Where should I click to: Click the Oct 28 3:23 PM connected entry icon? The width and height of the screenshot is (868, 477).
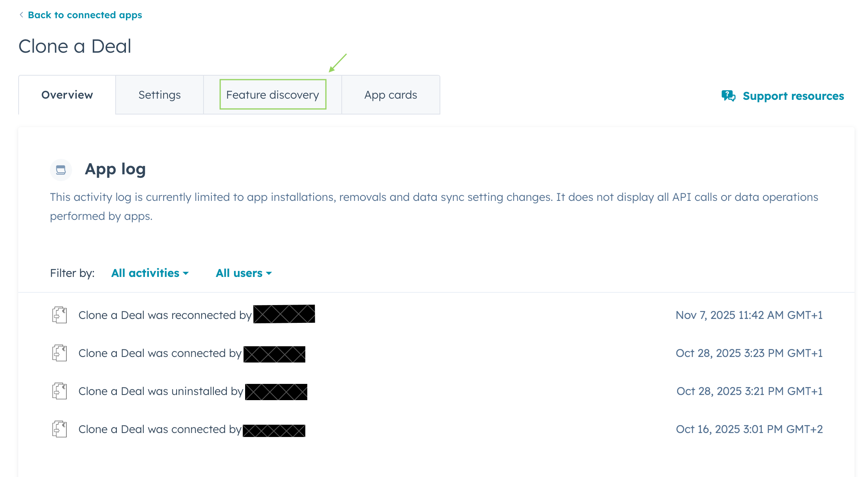click(59, 353)
